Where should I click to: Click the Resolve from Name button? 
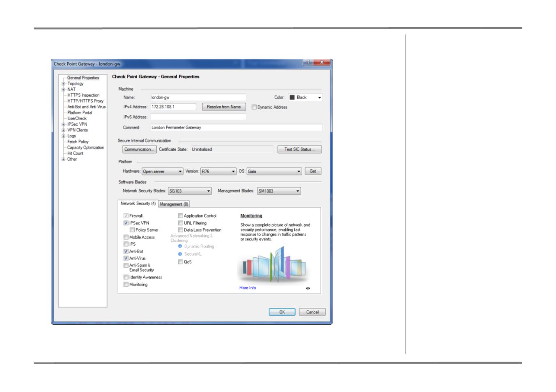click(224, 107)
